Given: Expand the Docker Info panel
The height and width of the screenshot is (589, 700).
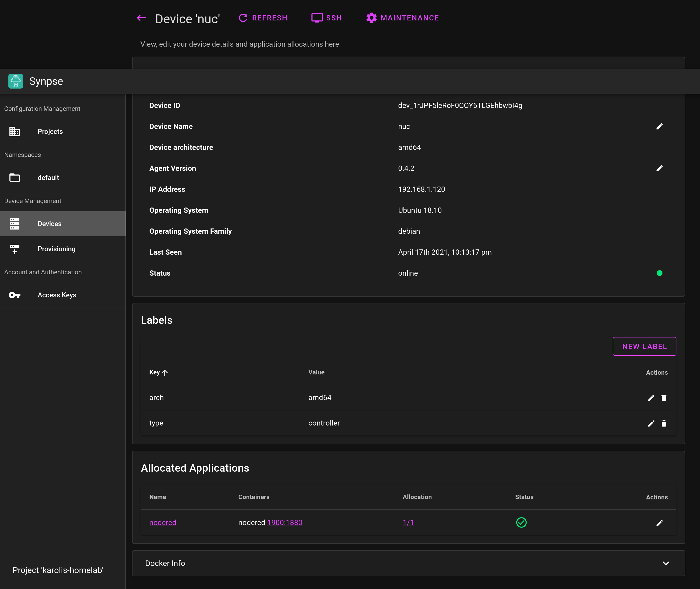Looking at the screenshot, I should click(666, 563).
